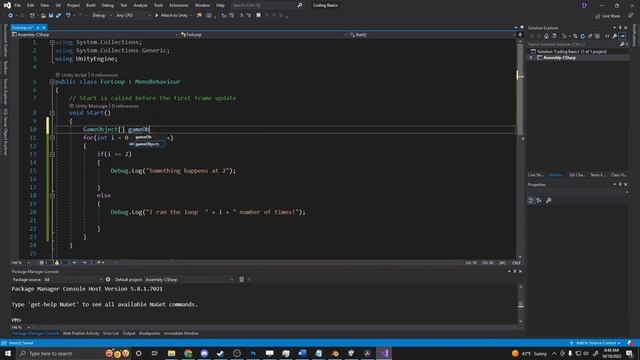Viewport: 640px width, 360px height.
Task: Open the File menu
Action: pos(17,5)
